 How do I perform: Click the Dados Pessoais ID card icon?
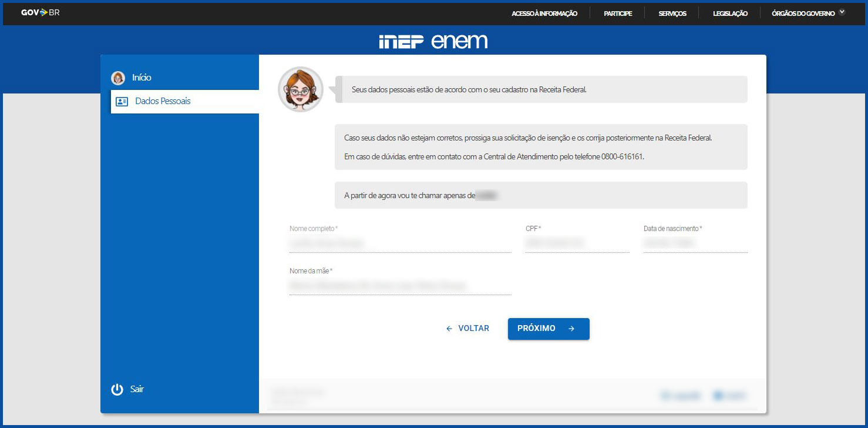pyautogui.click(x=122, y=101)
